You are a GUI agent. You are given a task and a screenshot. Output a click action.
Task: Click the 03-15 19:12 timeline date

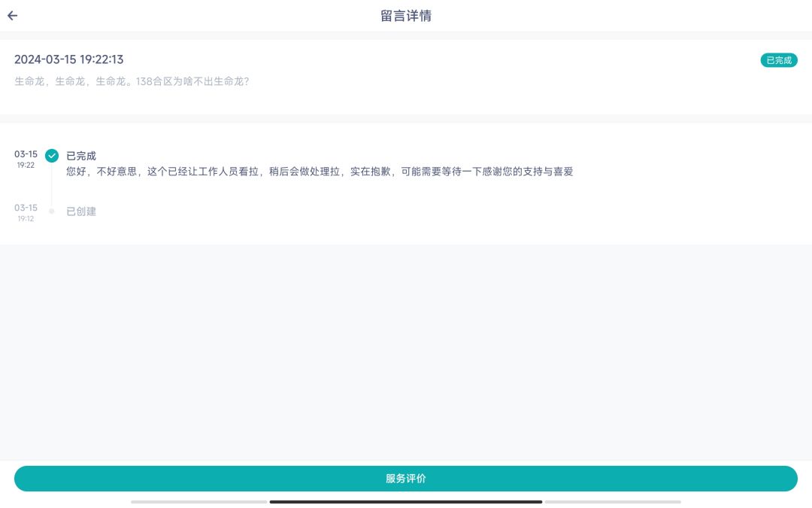26,212
